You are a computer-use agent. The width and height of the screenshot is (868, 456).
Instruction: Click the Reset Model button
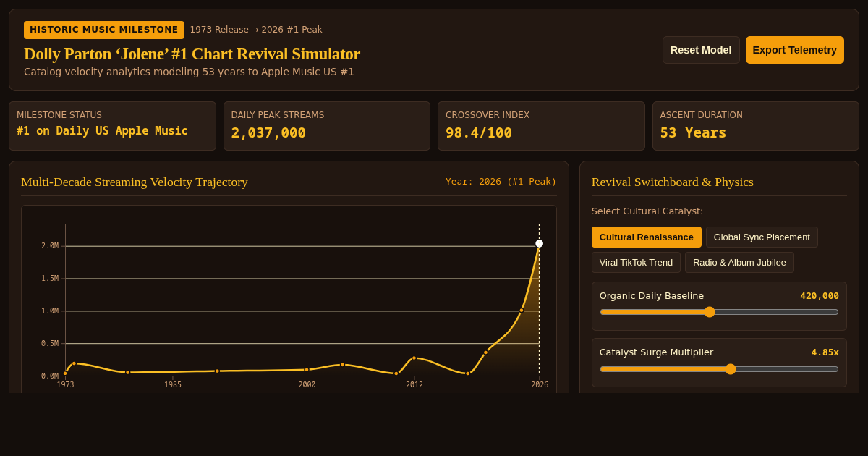[x=701, y=50]
